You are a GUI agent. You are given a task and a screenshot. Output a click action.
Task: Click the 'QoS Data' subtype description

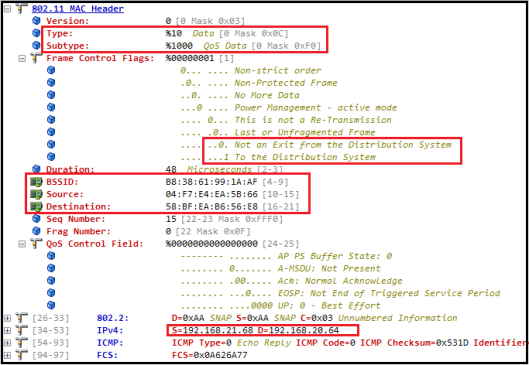click(225, 46)
